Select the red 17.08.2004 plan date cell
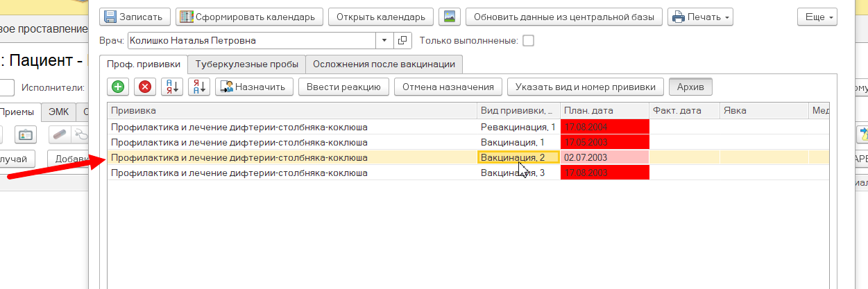 [x=604, y=127]
